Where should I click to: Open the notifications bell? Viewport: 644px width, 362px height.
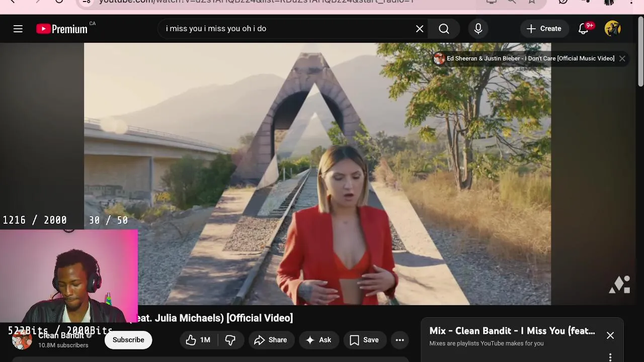coord(584,29)
